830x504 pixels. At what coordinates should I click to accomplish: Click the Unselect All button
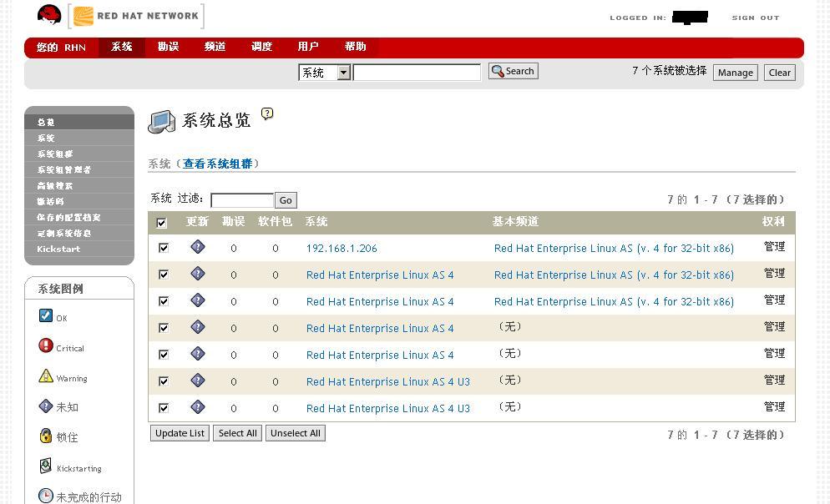tap(296, 433)
